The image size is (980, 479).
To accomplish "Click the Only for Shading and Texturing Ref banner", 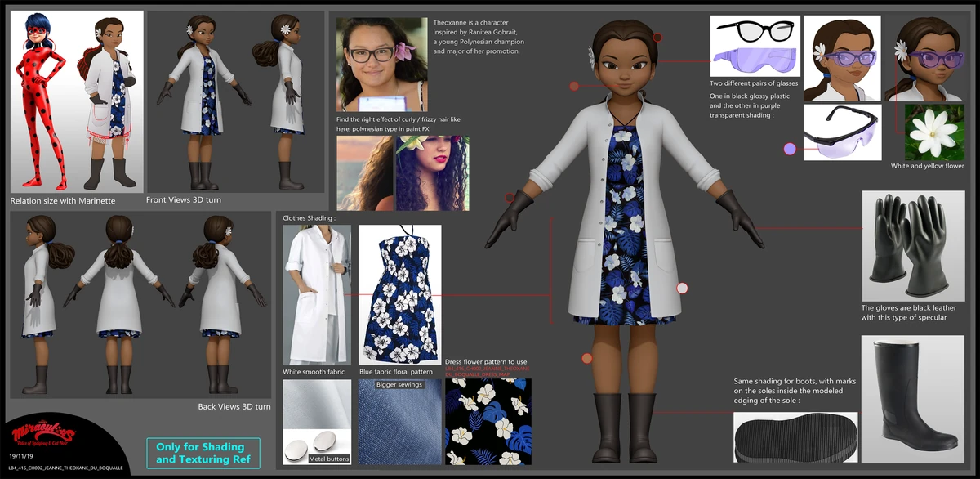I will click(203, 452).
